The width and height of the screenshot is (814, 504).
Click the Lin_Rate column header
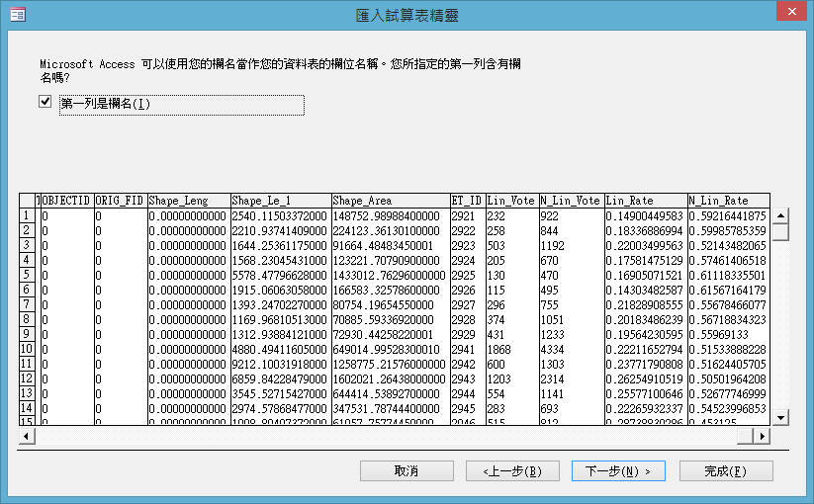(x=645, y=201)
